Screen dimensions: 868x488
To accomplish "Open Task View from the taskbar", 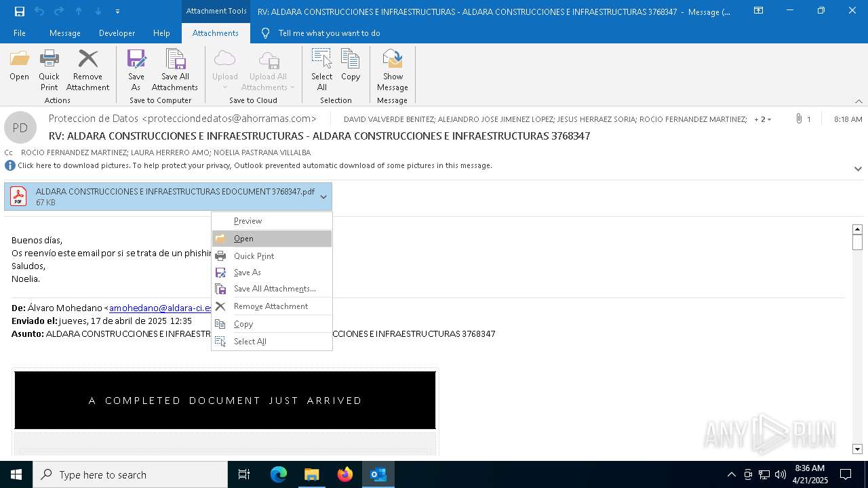I will 244,474.
